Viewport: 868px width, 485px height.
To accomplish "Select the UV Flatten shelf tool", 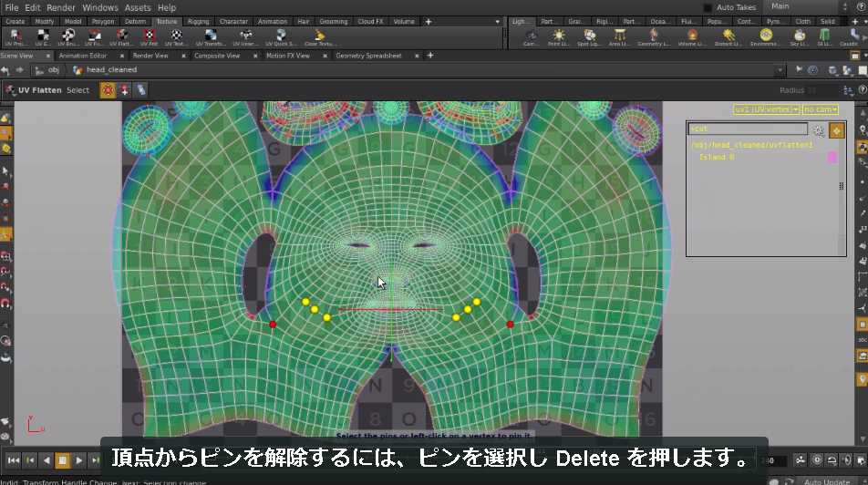I will 121,37.
